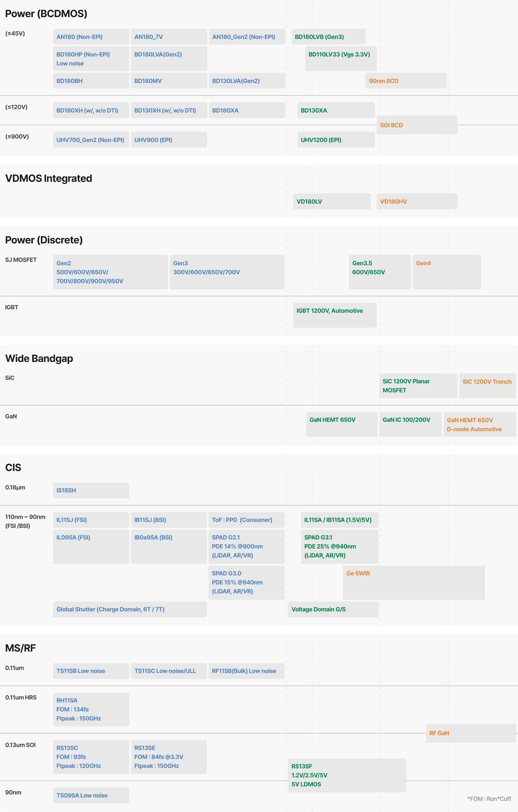This screenshot has width=518, height=812.
Task: Select Voltage Domain G/S entry
Action: coord(333,609)
